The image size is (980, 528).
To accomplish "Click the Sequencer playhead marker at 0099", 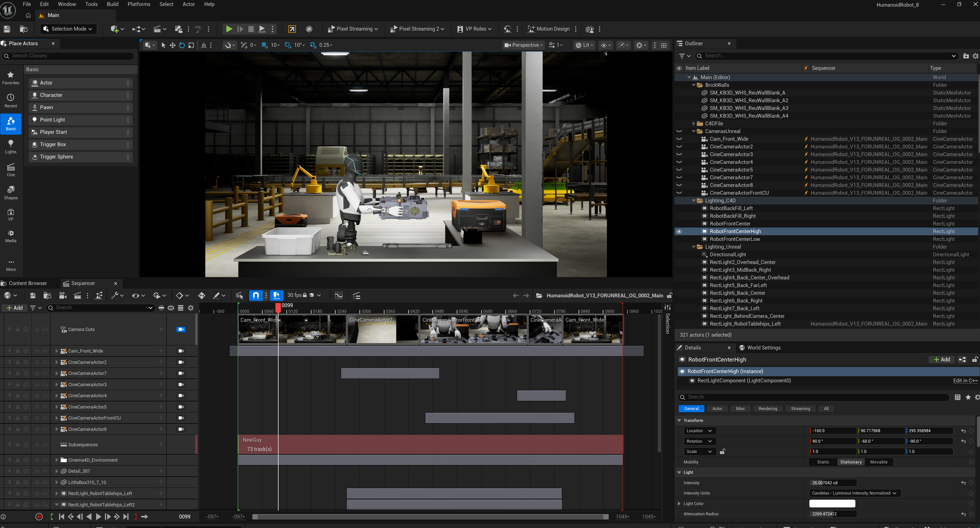I will [x=278, y=308].
